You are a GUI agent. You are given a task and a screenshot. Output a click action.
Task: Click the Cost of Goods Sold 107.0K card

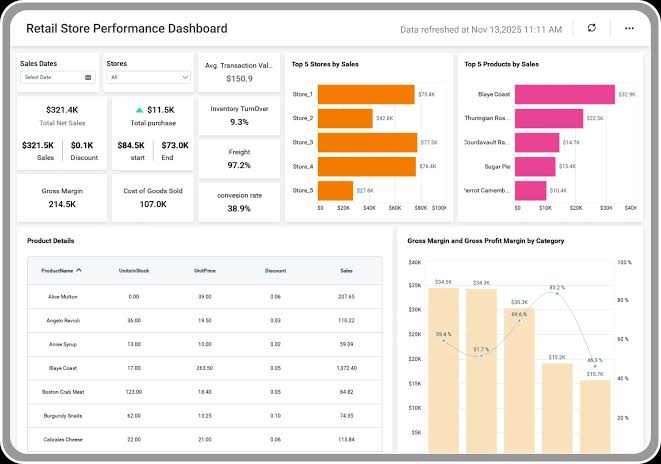click(x=153, y=198)
